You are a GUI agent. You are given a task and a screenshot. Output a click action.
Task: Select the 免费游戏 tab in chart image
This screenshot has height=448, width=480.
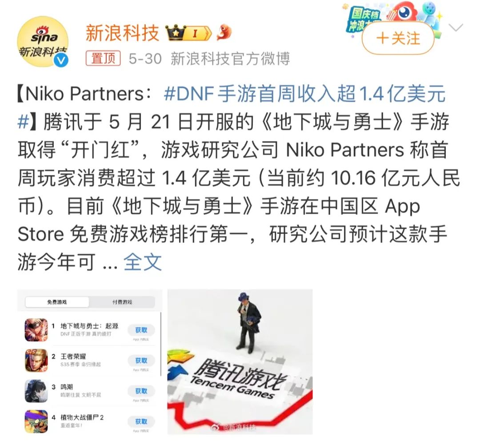57,302
